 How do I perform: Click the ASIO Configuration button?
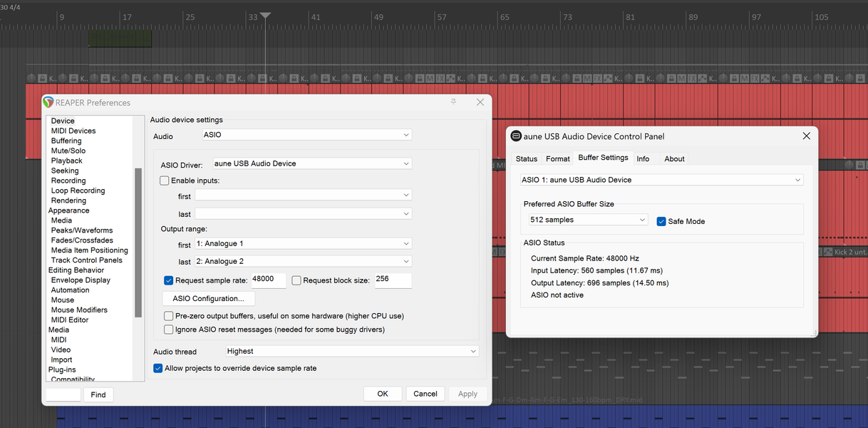(x=208, y=298)
